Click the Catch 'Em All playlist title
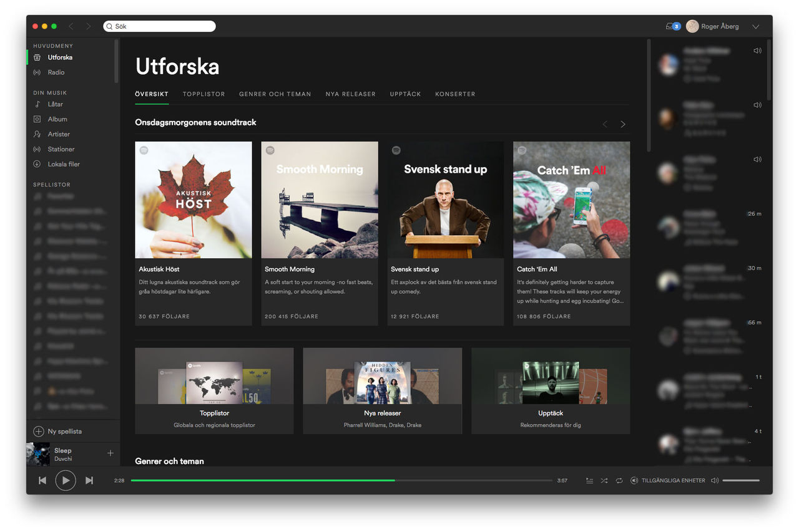 click(x=537, y=269)
